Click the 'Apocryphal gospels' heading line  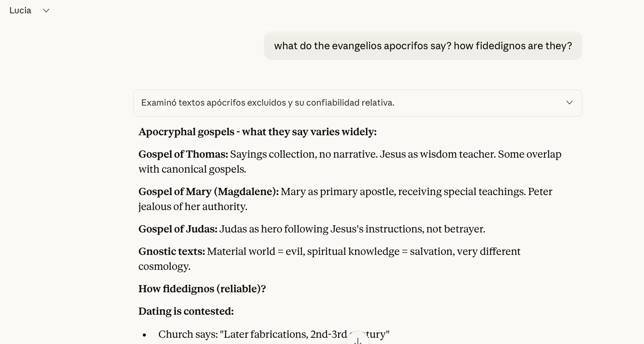tap(257, 132)
